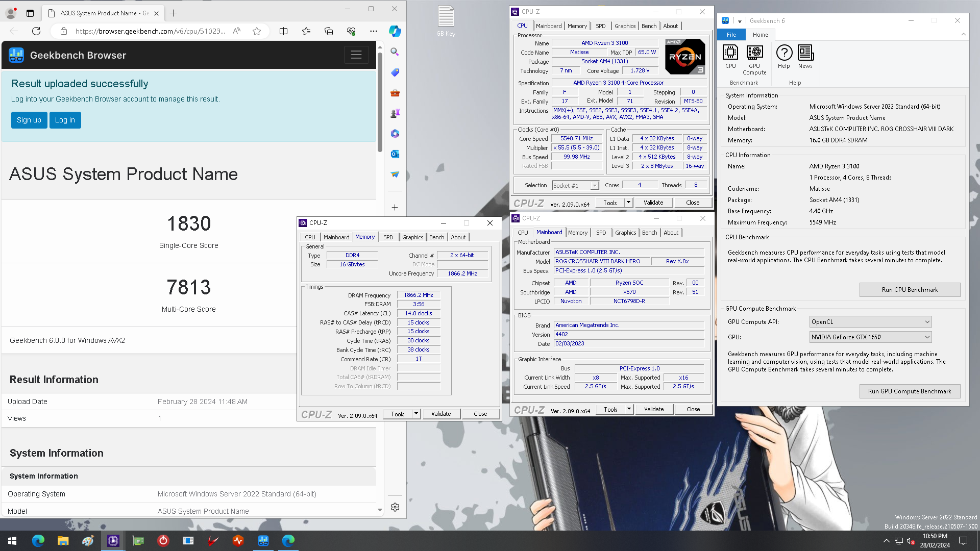Open the Geekbench Browser hamburger menu

[x=356, y=55]
